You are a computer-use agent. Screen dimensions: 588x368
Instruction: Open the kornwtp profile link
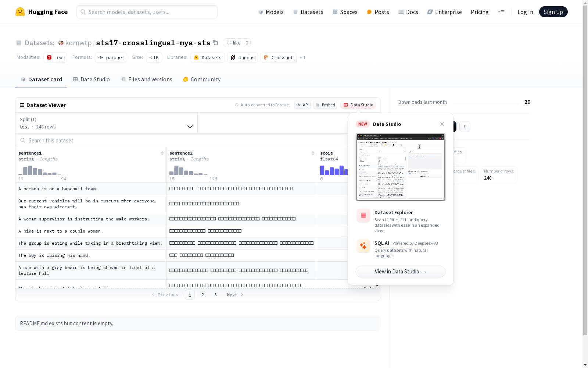tap(78, 43)
